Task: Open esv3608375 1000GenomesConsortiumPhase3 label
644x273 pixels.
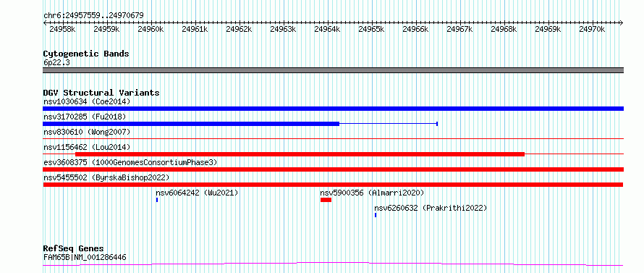Action: point(130,162)
